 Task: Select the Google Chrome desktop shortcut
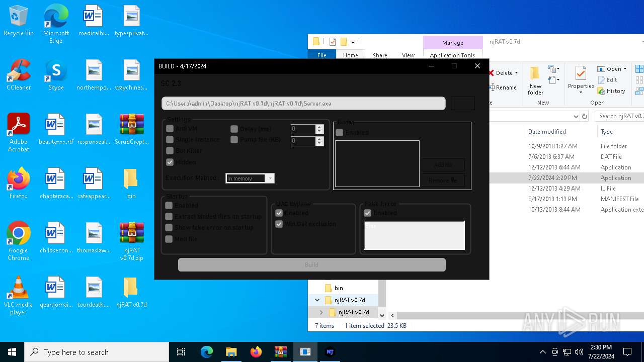[x=19, y=241]
